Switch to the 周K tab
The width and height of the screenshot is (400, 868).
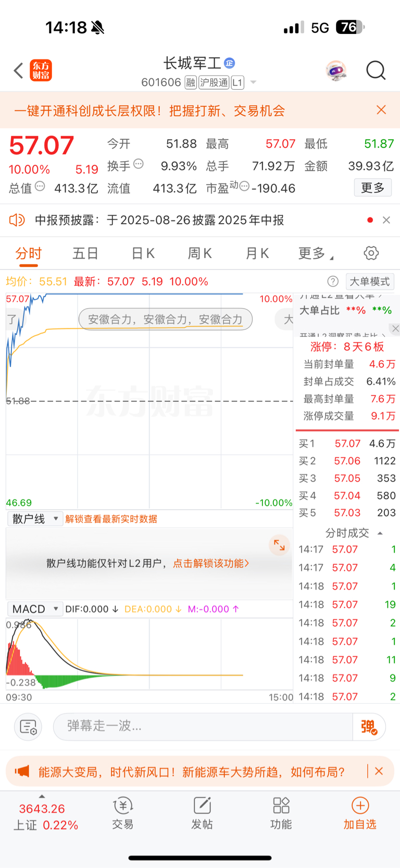tap(199, 254)
